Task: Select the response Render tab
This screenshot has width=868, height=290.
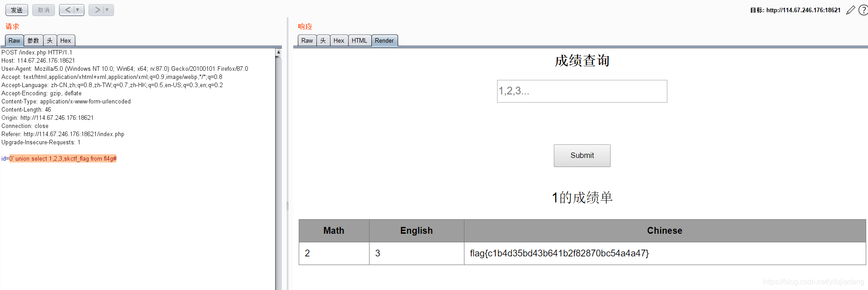Action: point(385,40)
